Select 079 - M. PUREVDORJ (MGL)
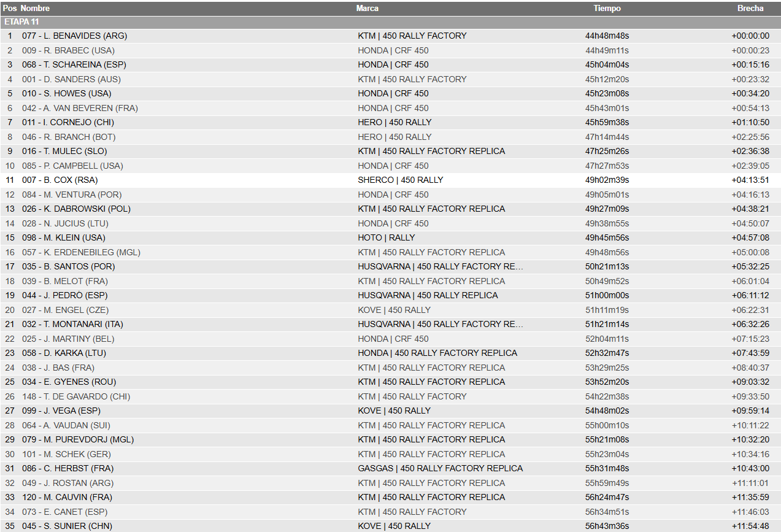Screen dimensions: 781x532 pyautogui.click(x=78, y=439)
